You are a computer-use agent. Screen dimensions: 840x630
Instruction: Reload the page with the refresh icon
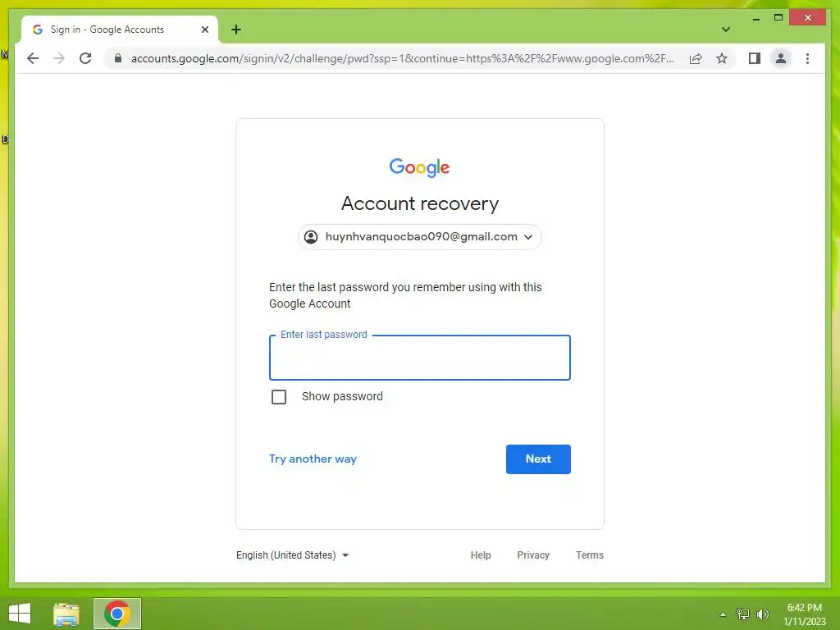click(x=85, y=58)
